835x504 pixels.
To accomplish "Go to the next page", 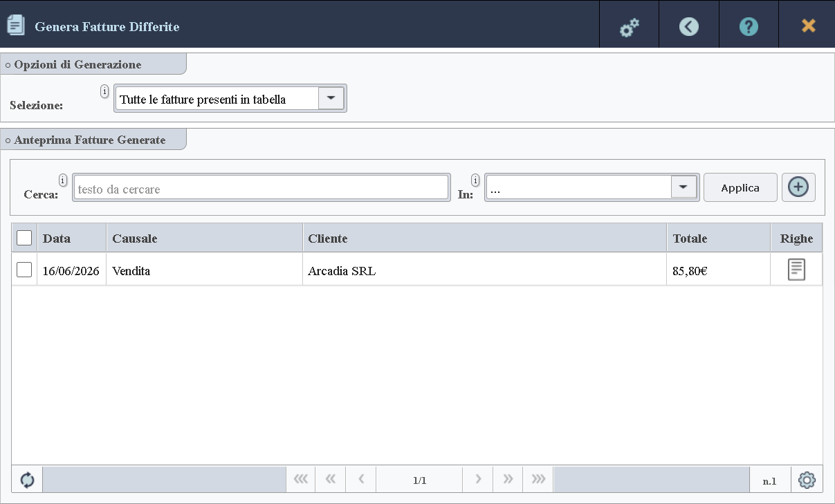I will tap(478, 480).
